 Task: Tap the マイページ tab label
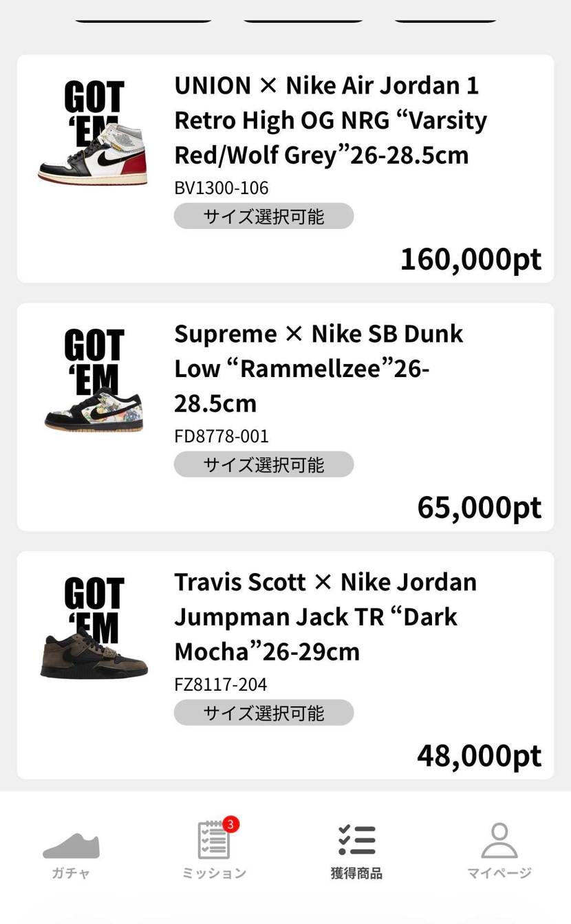tap(499, 873)
